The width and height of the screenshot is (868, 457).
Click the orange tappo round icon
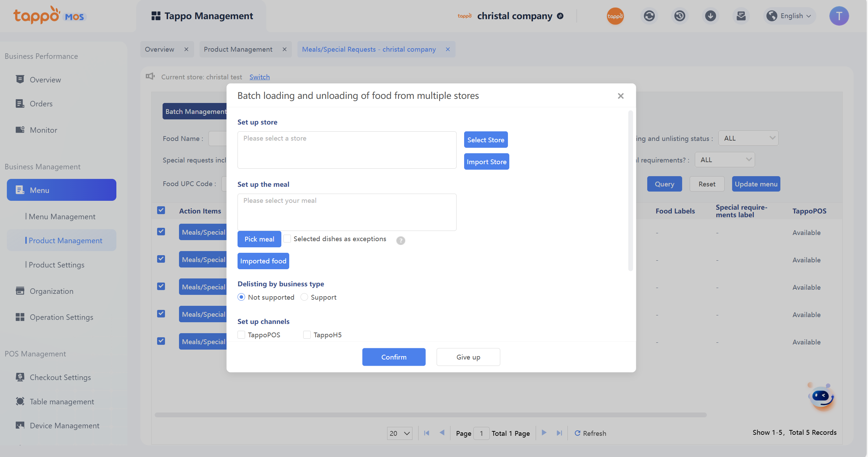pos(615,16)
